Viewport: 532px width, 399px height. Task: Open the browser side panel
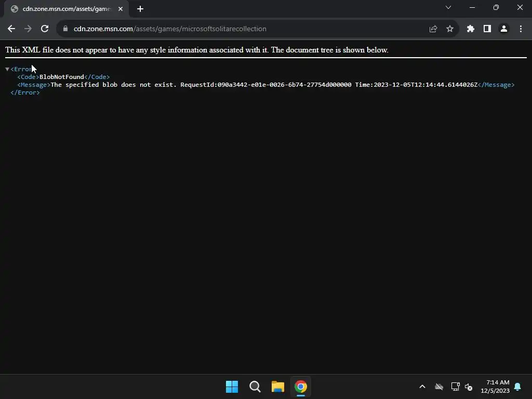[487, 29]
